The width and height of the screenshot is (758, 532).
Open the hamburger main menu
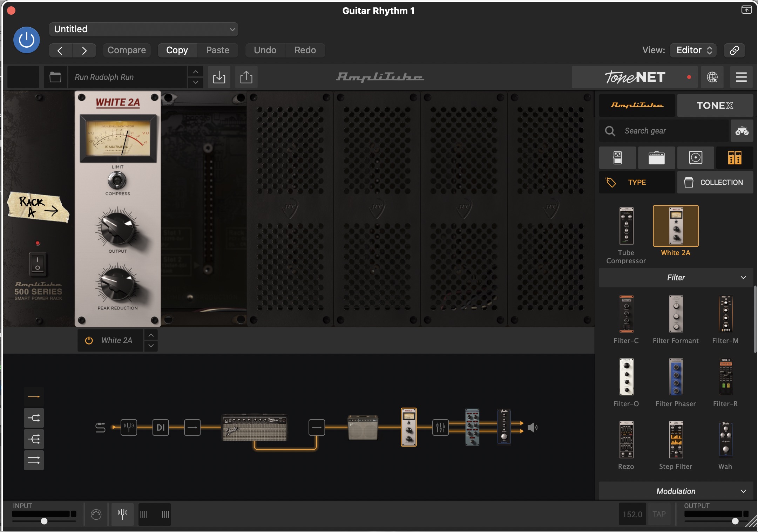(741, 77)
